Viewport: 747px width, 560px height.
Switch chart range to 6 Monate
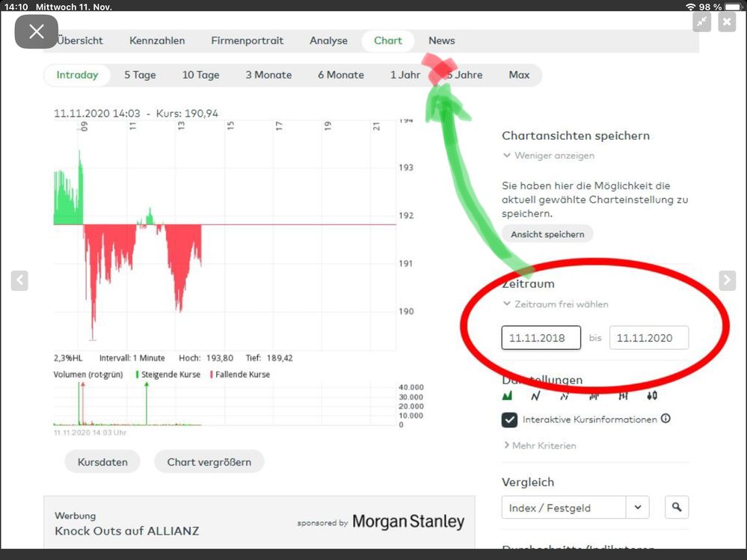point(340,75)
